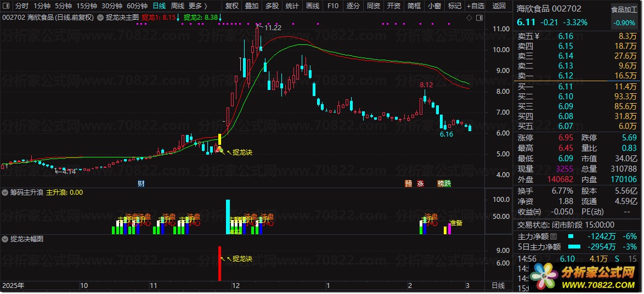The height and width of the screenshot is (294, 644).
Task: Open the 主力净额 detail list icon
Action: point(553,236)
